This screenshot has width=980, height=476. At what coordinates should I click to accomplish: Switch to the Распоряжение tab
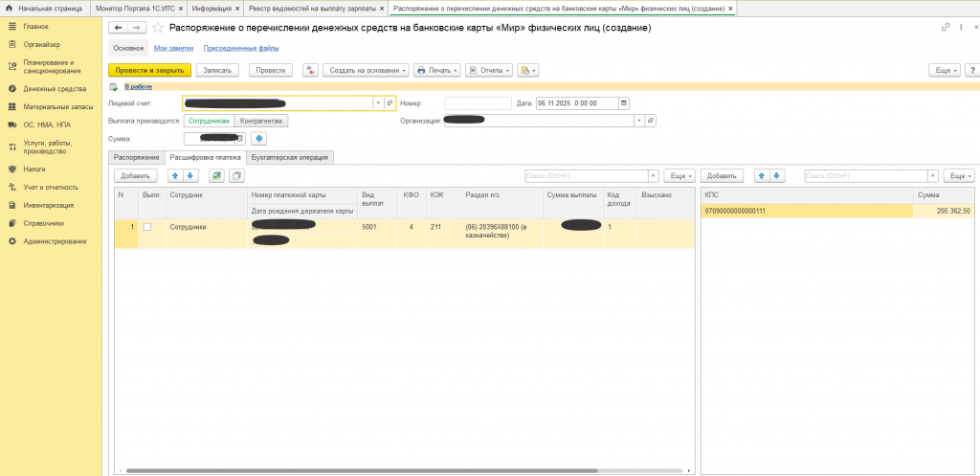(137, 158)
